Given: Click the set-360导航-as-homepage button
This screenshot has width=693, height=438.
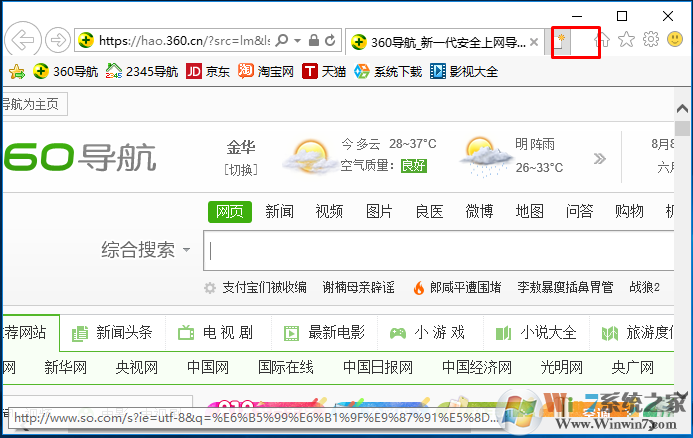Looking at the screenshot, I should [34, 104].
